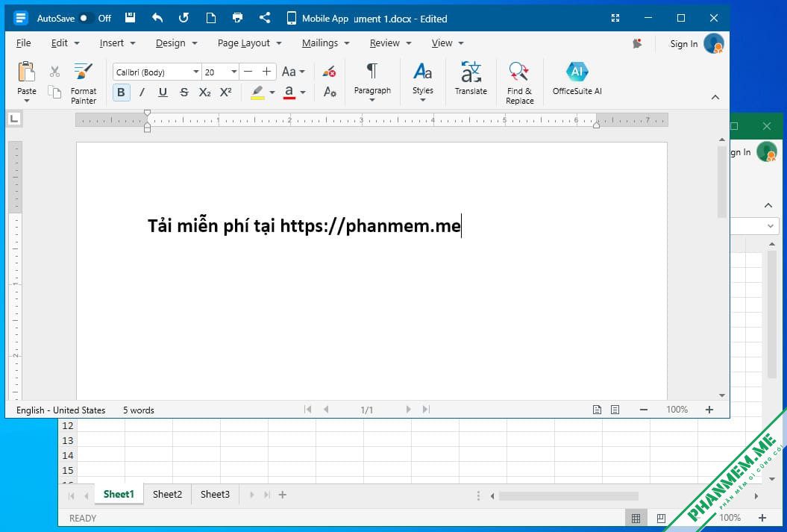Screen dimensions: 787x532
Task: Launch OfficeSuite AI
Action: pos(577,78)
